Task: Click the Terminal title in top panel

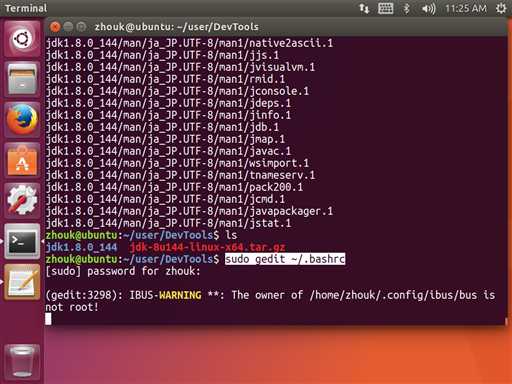Action: [x=26, y=8]
